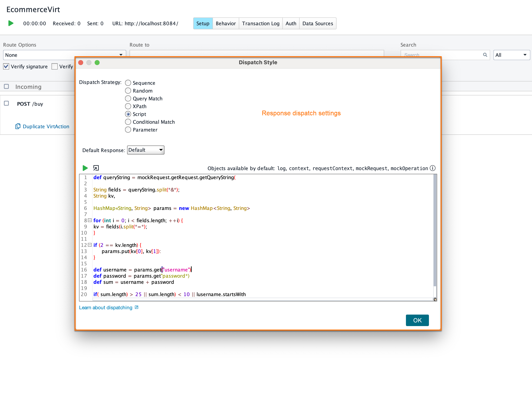
Task: Confirm dispatch settings with OK
Action: (417, 320)
